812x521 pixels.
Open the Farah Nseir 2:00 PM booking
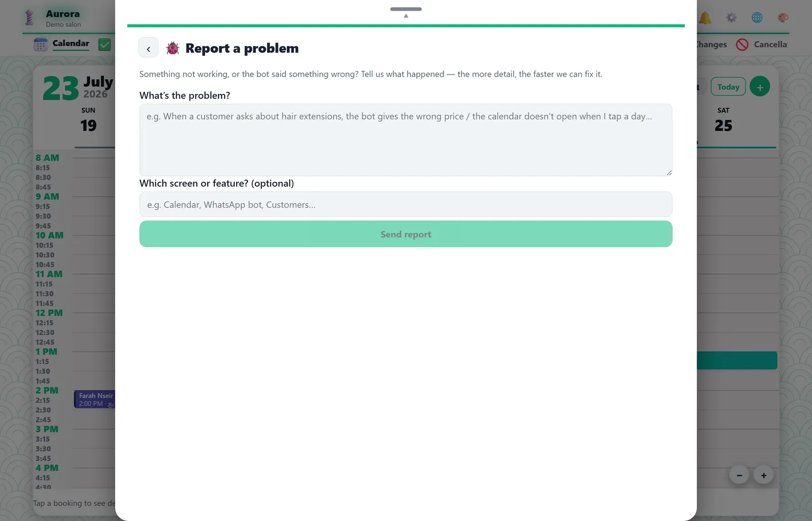click(x=95, y=399)
